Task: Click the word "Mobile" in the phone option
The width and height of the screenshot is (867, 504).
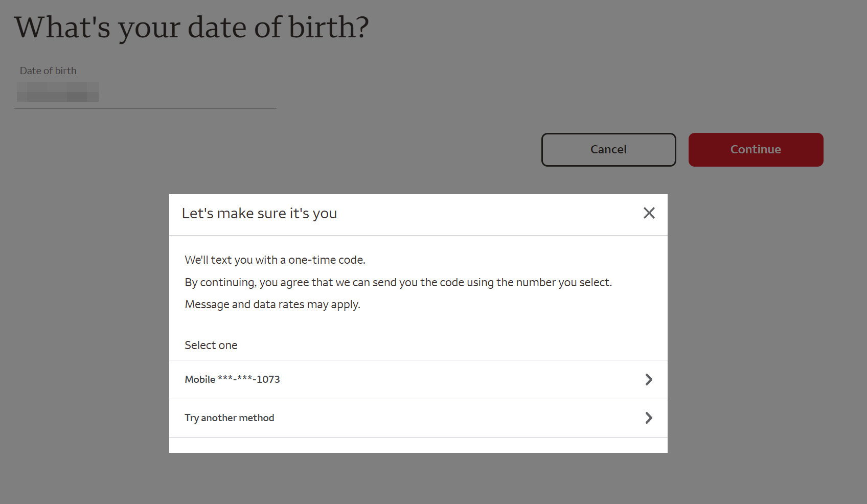Action: pos(200,379)
